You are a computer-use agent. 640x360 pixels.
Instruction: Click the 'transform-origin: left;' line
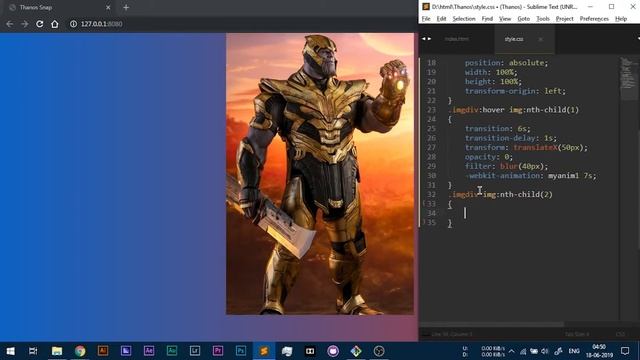click(516, 91)
